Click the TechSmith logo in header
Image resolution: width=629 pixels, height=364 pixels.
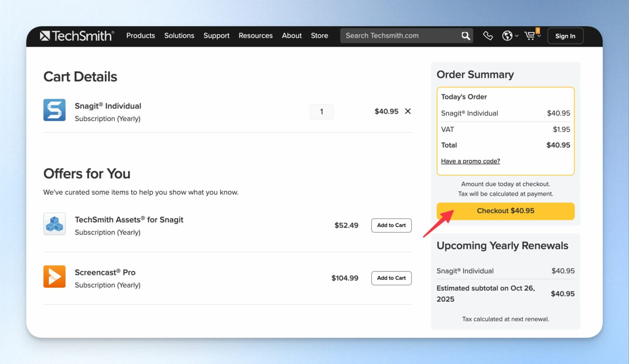point(77,36)
